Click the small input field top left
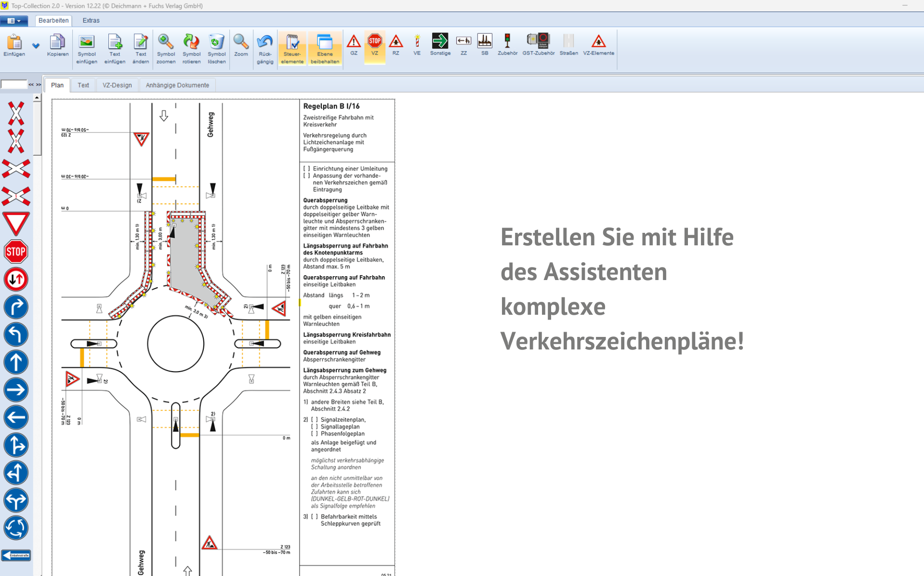Image resolution: width=924 pixels, height=576 pixels. coord(13,85)
